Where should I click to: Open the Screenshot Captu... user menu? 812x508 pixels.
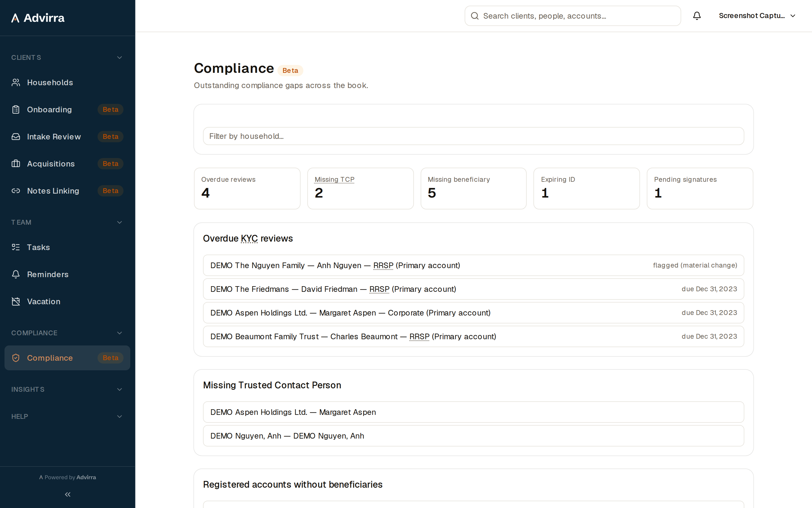(x=757, y=16)
